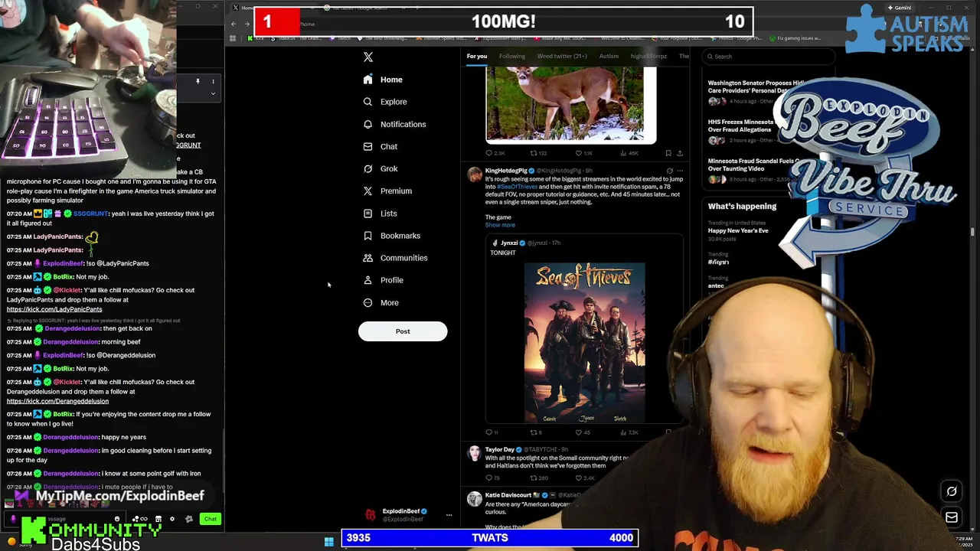Click the Notifications bell icon
Viewport: 980px width, 551px height.
point(368,124)
